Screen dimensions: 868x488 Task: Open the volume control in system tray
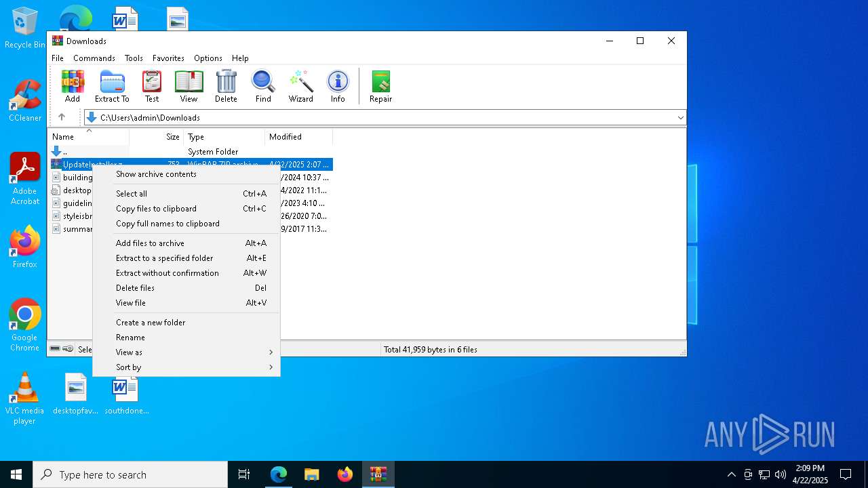[x=781, y=474]
